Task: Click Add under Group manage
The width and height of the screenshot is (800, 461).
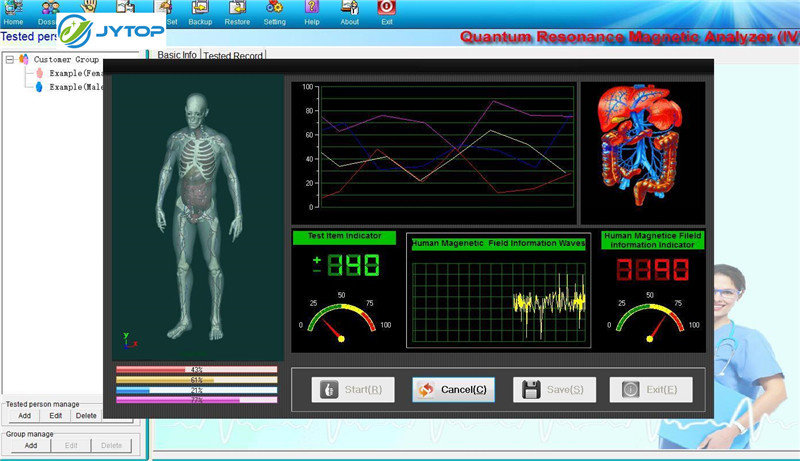Action: click(x=31, y=445)
